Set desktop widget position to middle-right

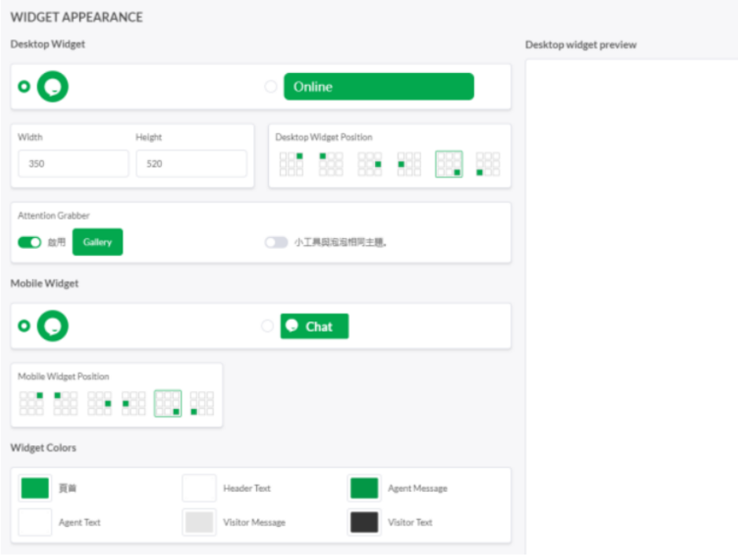point(369,164)
